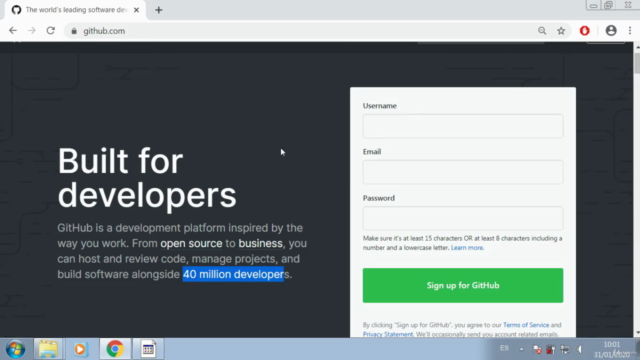Click the page vertical scrollbar thumb
This screenshot has width=640, height=360.
coord(637,64)
